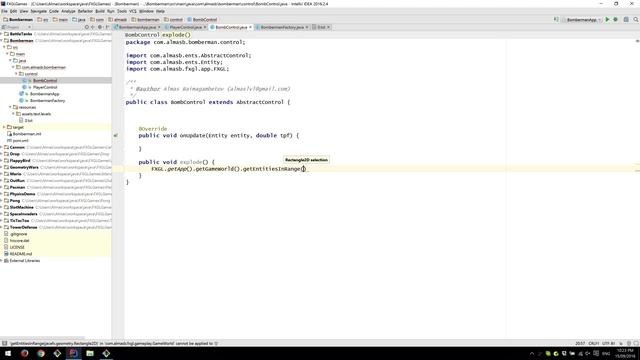
Task: Select Bomberman.iml in the project tree
Action: [x=27, y=133]
